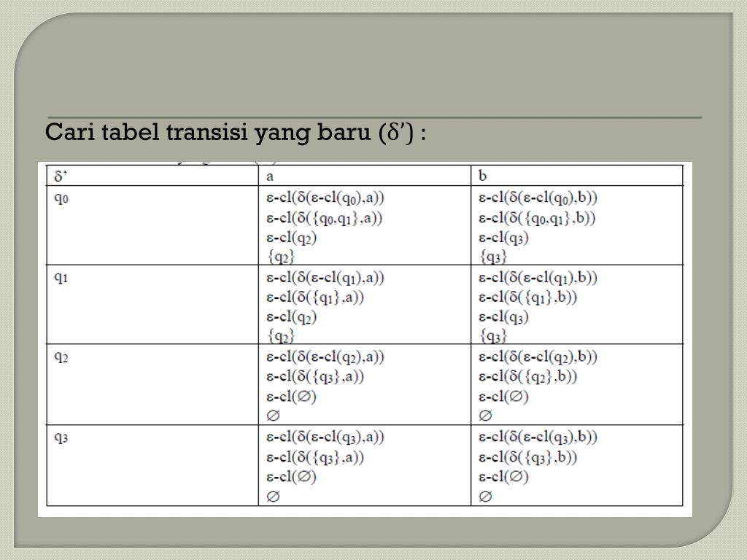Click "ε-cl(∅)" in q2 row, column a
The image size is (747, 560).
coord(292,396)
